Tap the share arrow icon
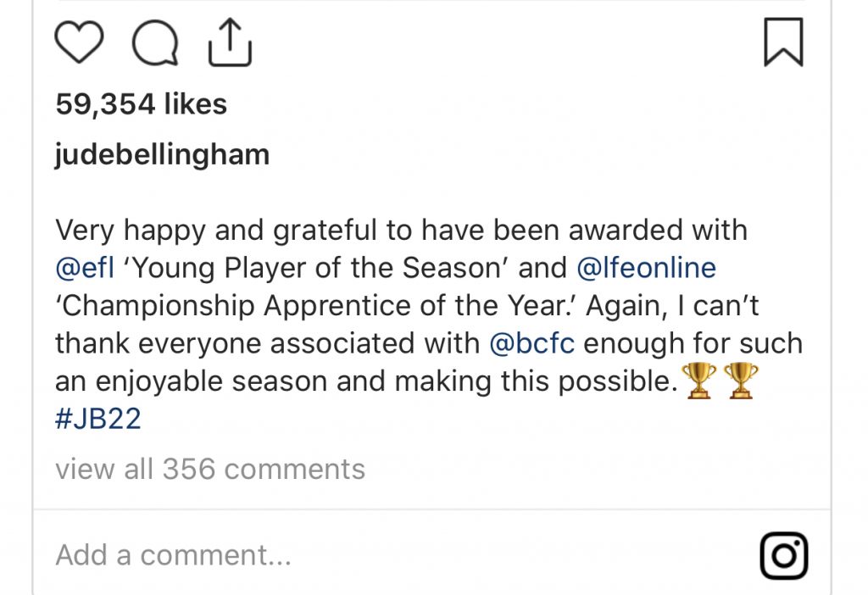Screen dimensions: 868x595 click(230, 42)
